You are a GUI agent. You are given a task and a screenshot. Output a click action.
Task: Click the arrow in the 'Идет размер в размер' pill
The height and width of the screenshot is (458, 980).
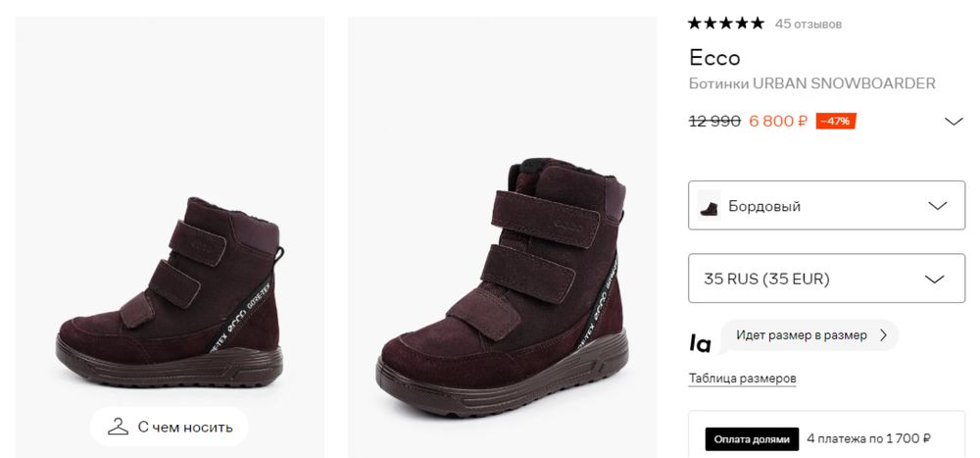click(x=883, y=335)
